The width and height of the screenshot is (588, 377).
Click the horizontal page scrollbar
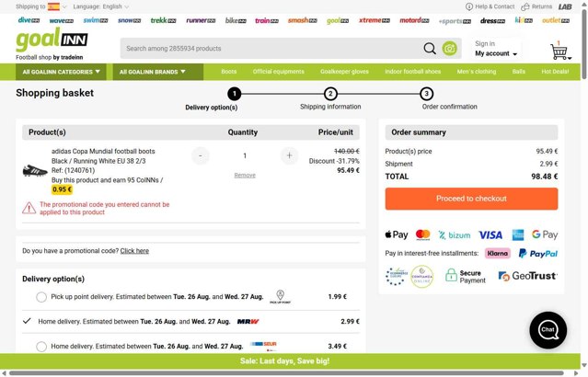(x=286, y=373)
